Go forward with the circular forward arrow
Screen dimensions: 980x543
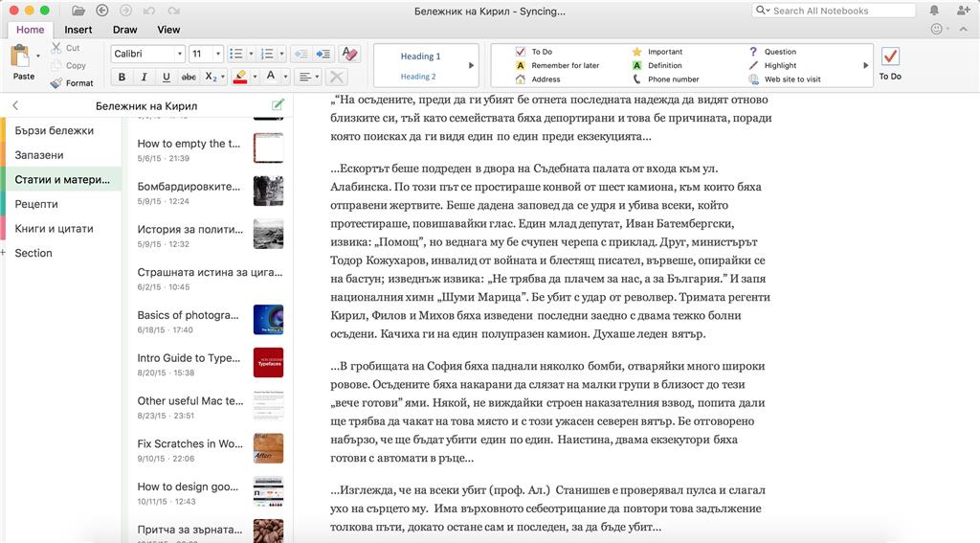coord(125,11)
